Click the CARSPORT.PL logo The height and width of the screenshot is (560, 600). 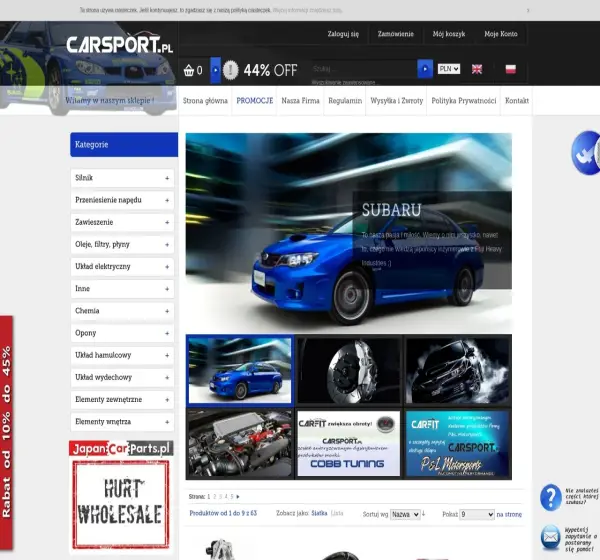coord(119,45)
